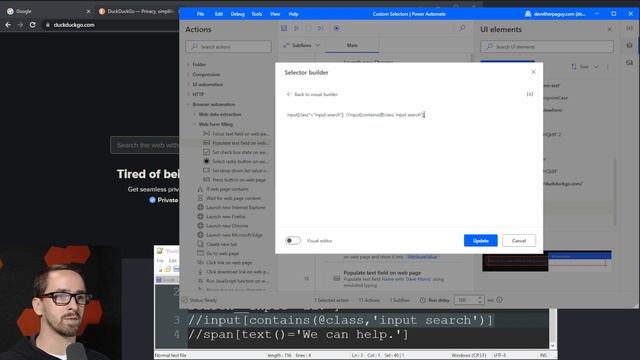The image size is (640, 360).
Task: Click the Create new tab action icon
Action: (200, 244)
